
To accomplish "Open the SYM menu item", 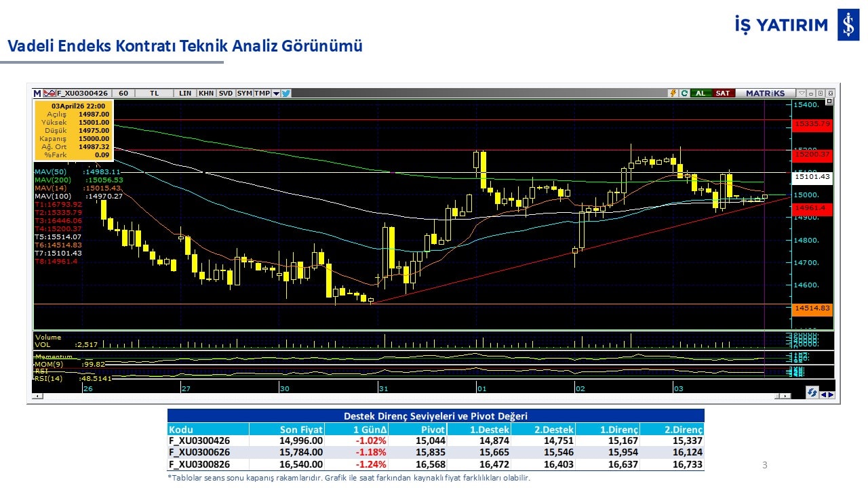I will tap(245, 94).
